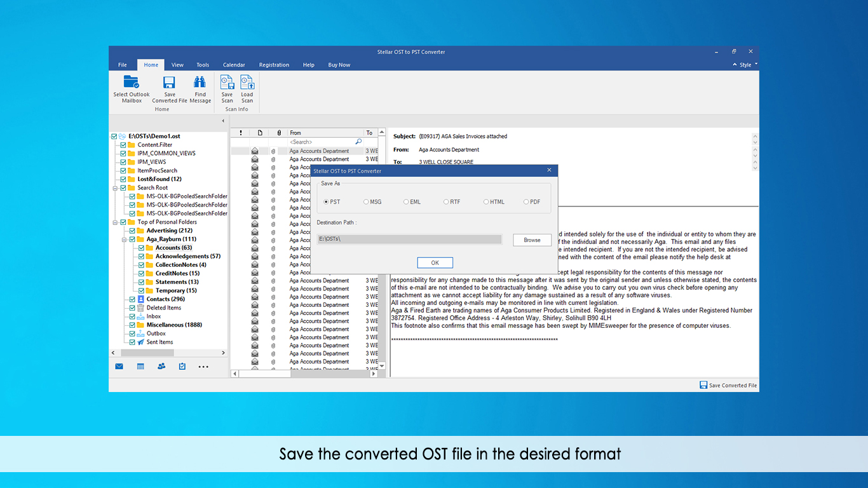The width and height of the screenshot is (868, 488).
Task: Click the Save Scan icon
Action: coord(227,82)
